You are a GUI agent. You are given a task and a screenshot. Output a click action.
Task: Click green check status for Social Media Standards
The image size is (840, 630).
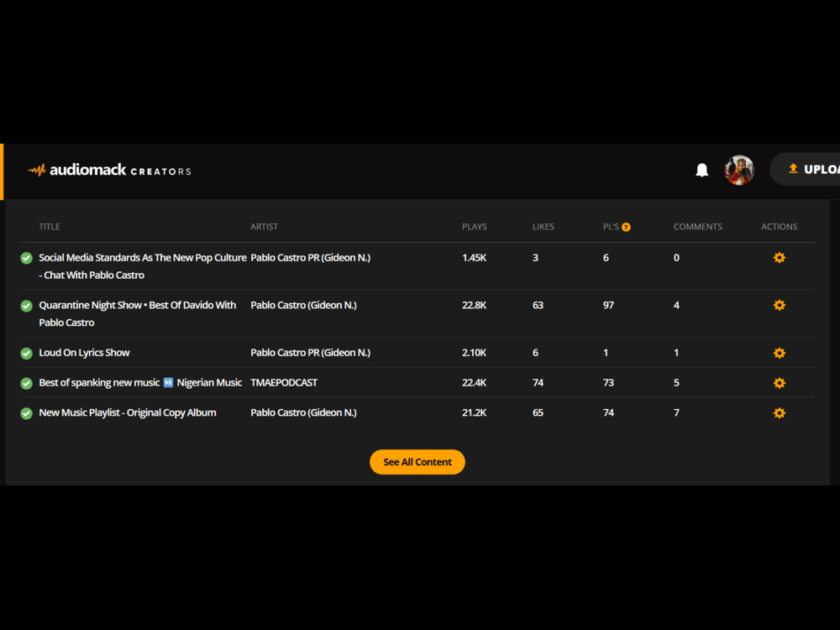click(26, 258)
